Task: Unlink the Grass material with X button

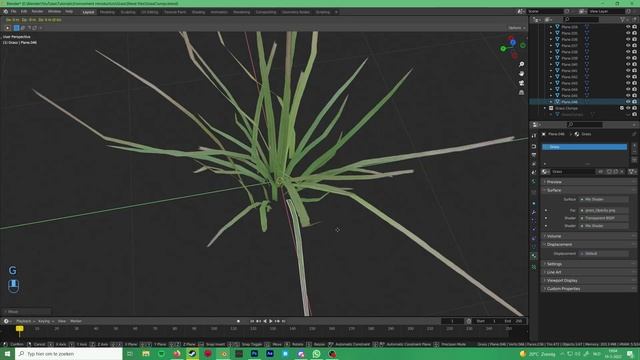Action: point(622,172)
